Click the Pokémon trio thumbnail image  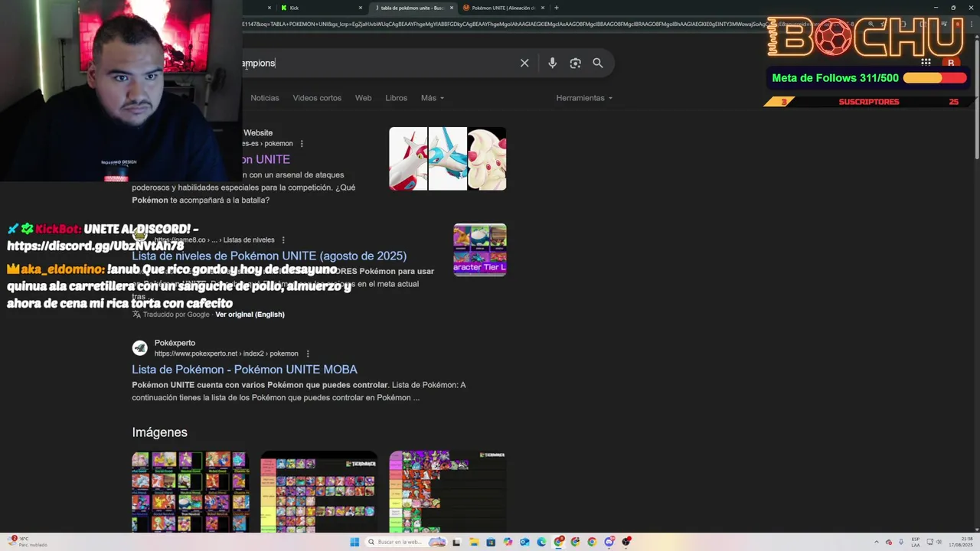pos(447,158)
